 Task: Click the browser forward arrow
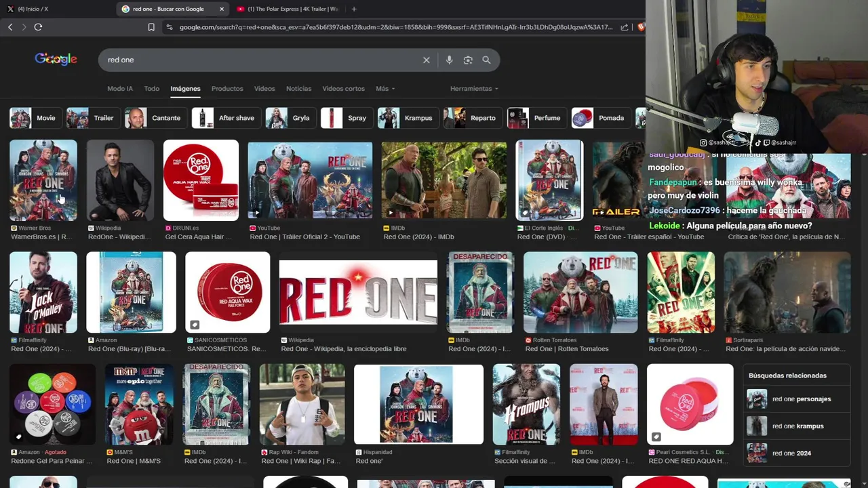[x=24, y=27]
